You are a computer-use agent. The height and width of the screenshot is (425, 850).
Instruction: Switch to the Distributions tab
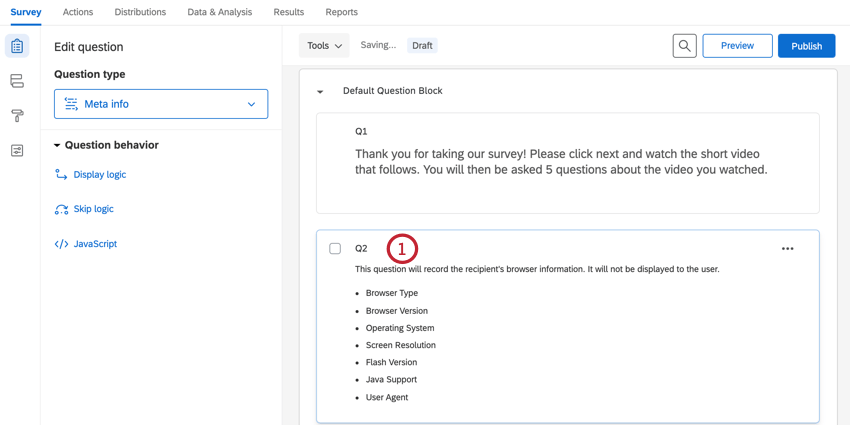tap(140, 12)
